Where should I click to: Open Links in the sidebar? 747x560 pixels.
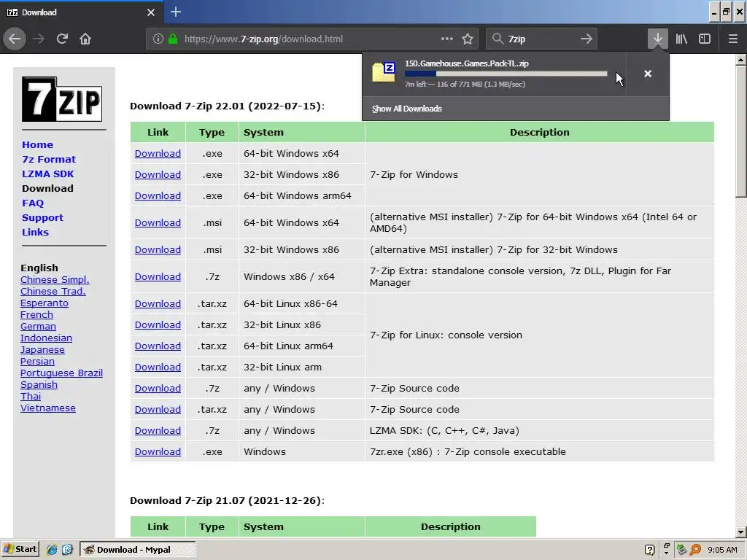click(35, 233)
